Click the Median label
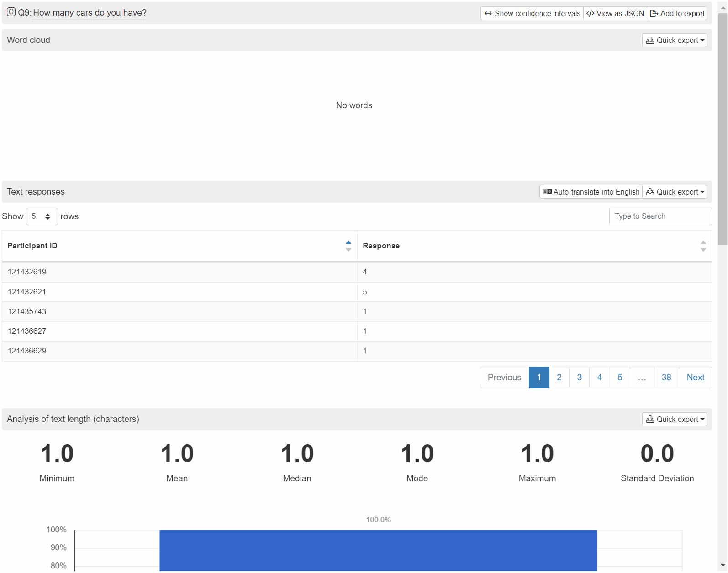The image size is (728, 573). (297, 478)
